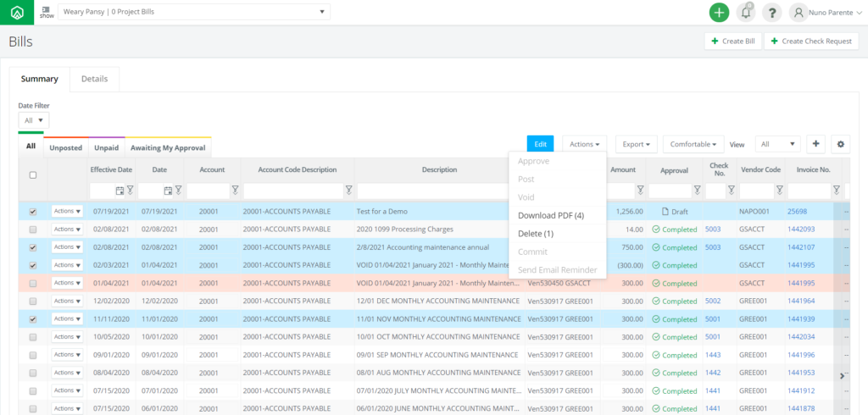Open Effective Date calendar picker icon
The width and height of the screenshot is (868, 415).
tap(120, 191)
